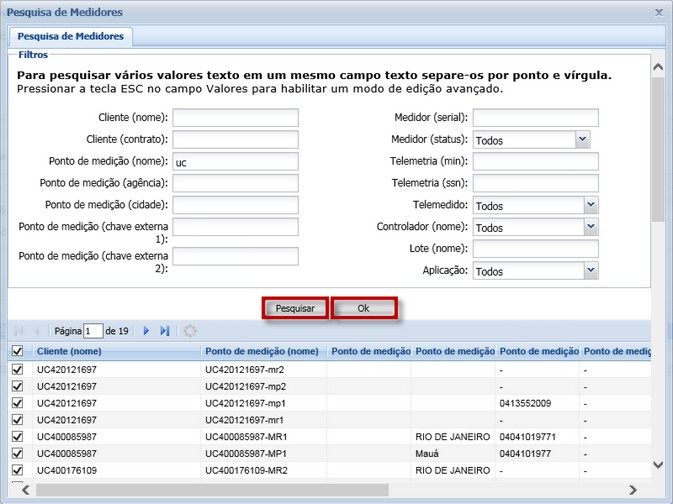The image size is (673, 504).
Task: Expand the Telemedido dropdown
Action: pos(590,205)
